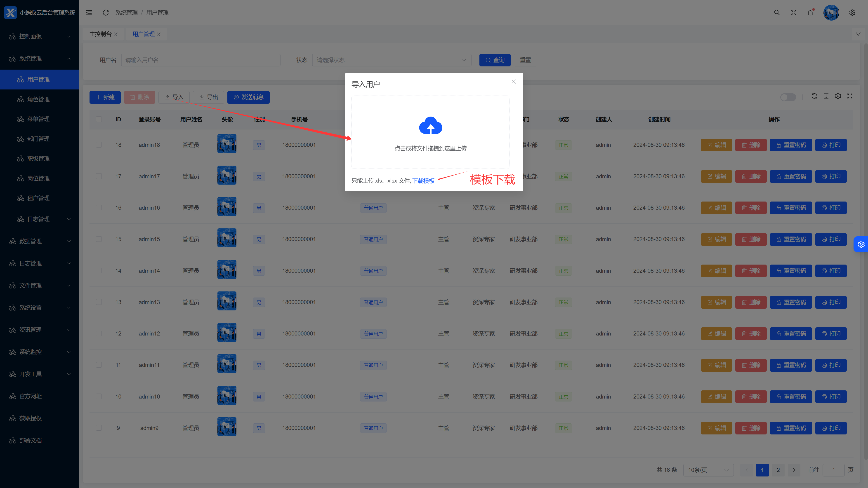Open the 状态 status dropdown
868x488 pixels.
[x=391, y=60]
